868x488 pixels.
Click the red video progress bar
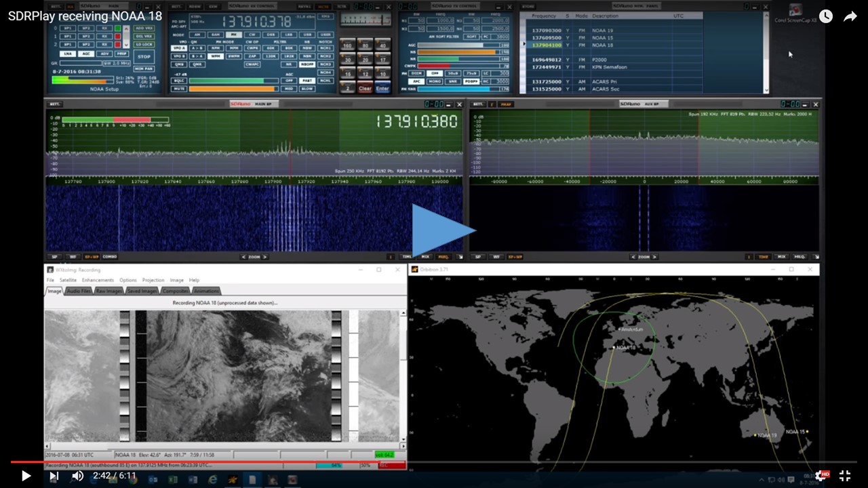tap(434, 462)
